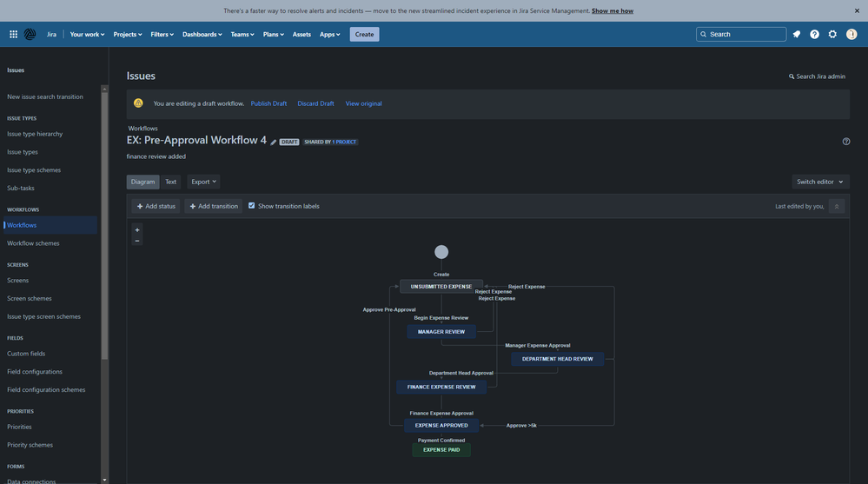
Task: Open Projects dropdown menu
Action: [128, 35]
